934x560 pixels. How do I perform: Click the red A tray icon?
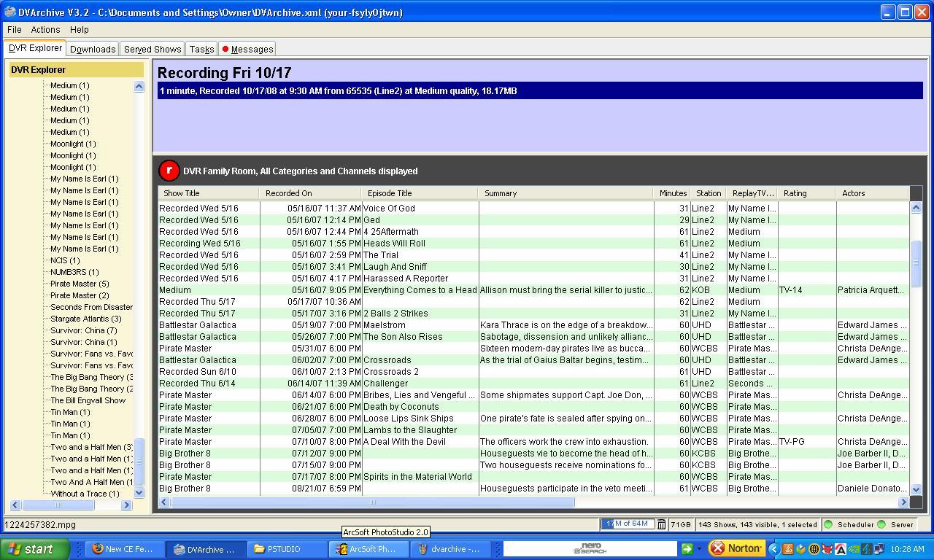[840, 549]
